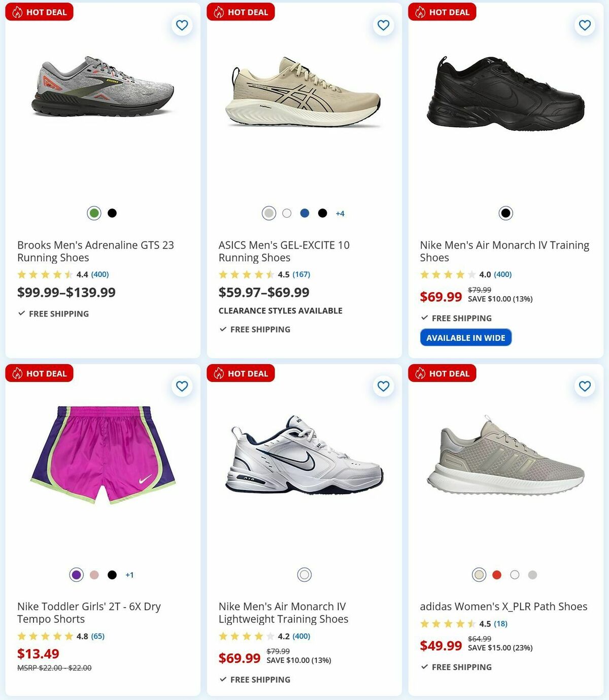Select the red swatch for adidas X_PLR Path
609x700 pixels.
(496, 575)
